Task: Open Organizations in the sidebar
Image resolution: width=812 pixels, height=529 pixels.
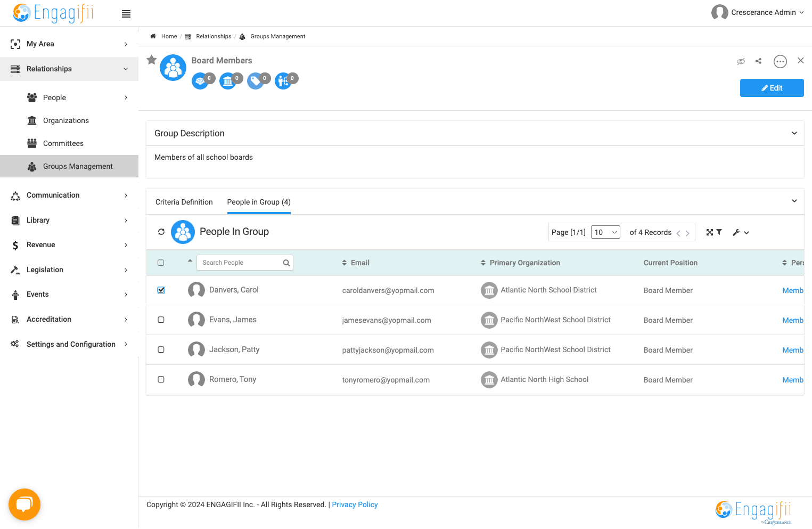Action: tap(66, 120)
